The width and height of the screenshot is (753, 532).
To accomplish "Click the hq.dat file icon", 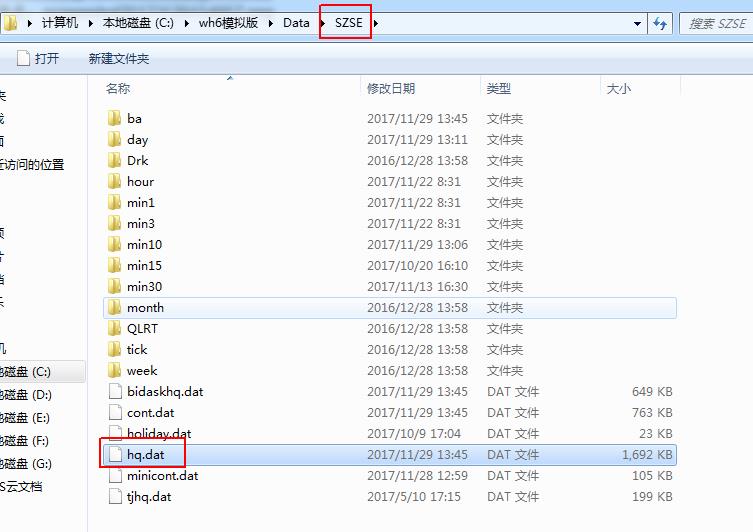I will [115, 455].
